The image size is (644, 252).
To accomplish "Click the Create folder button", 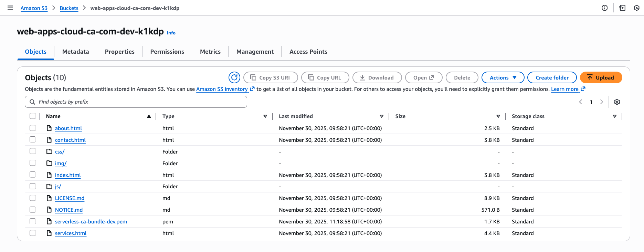I will pos(552,77).
